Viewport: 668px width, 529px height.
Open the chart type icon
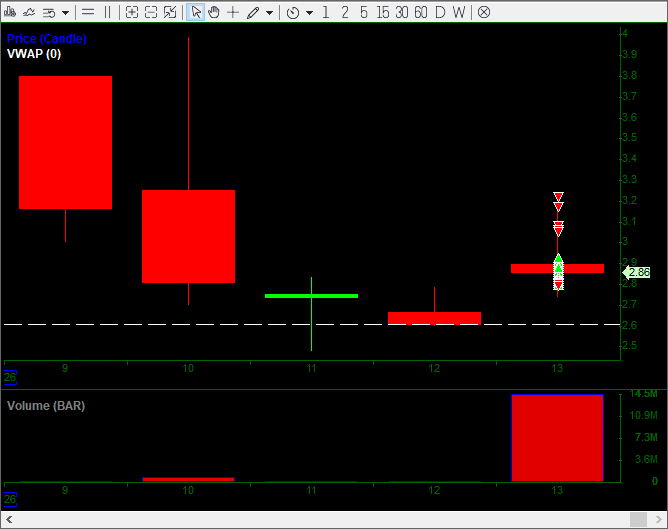(10, 12)
